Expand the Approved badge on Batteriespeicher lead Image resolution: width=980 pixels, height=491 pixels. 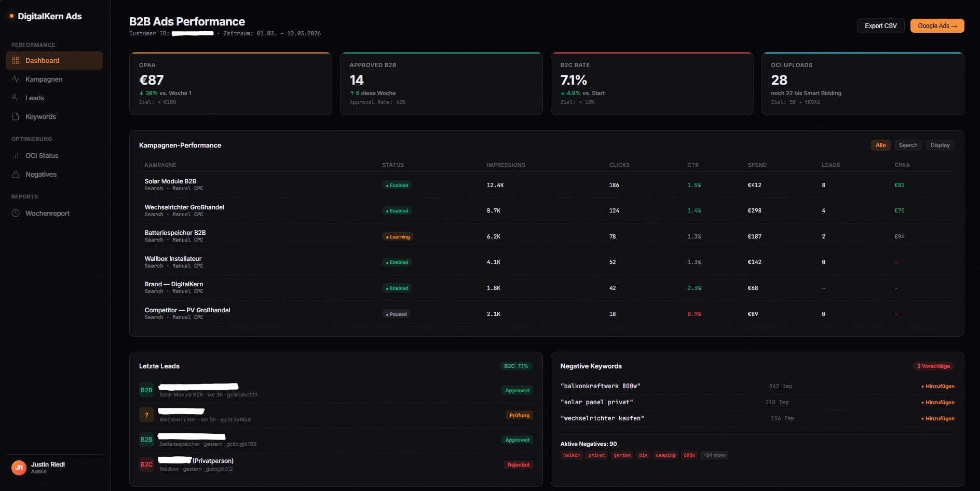click(x=517, y=440)
